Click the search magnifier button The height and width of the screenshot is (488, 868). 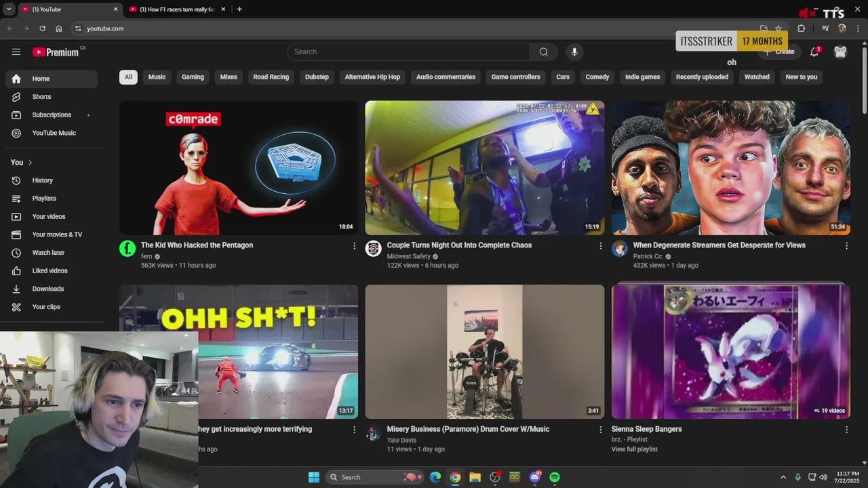(543, 52)
